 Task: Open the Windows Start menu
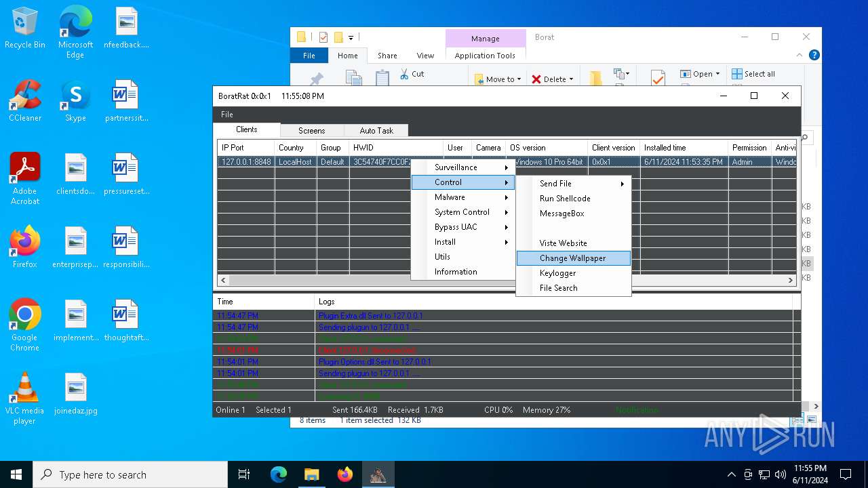pos(16,474)
